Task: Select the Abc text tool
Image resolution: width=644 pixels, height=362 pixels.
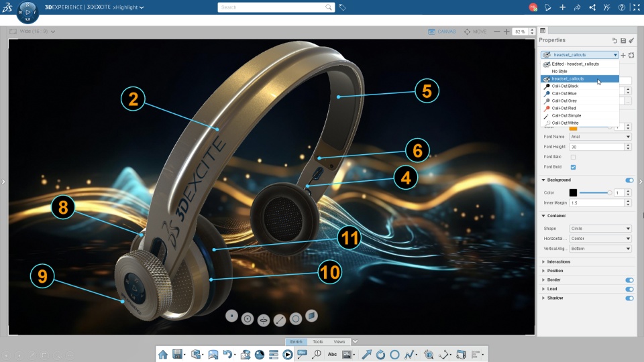Action: [x=332, y=354]
